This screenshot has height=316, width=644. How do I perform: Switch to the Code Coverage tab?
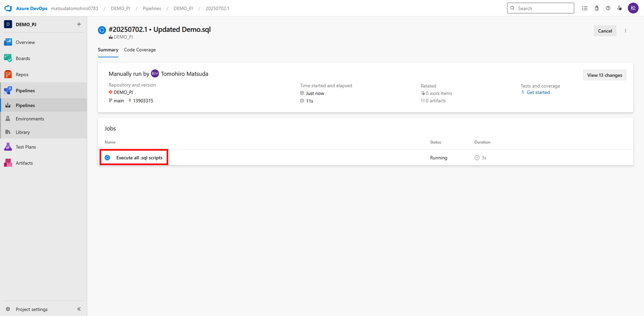(x=140, y=50)
